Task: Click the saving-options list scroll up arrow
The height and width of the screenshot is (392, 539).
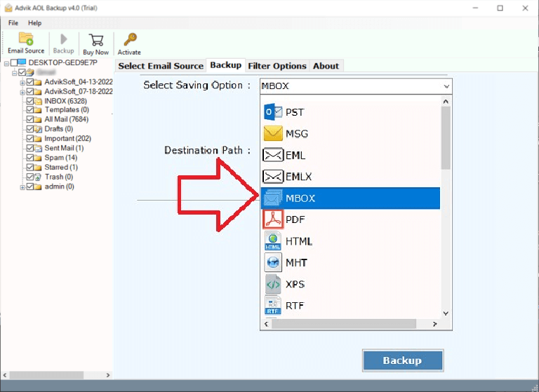Action: click(x=446, y=102)
